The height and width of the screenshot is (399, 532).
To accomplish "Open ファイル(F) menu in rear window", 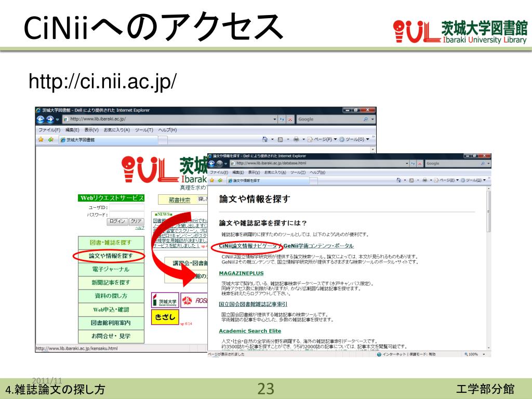I will tap(49, 130).
